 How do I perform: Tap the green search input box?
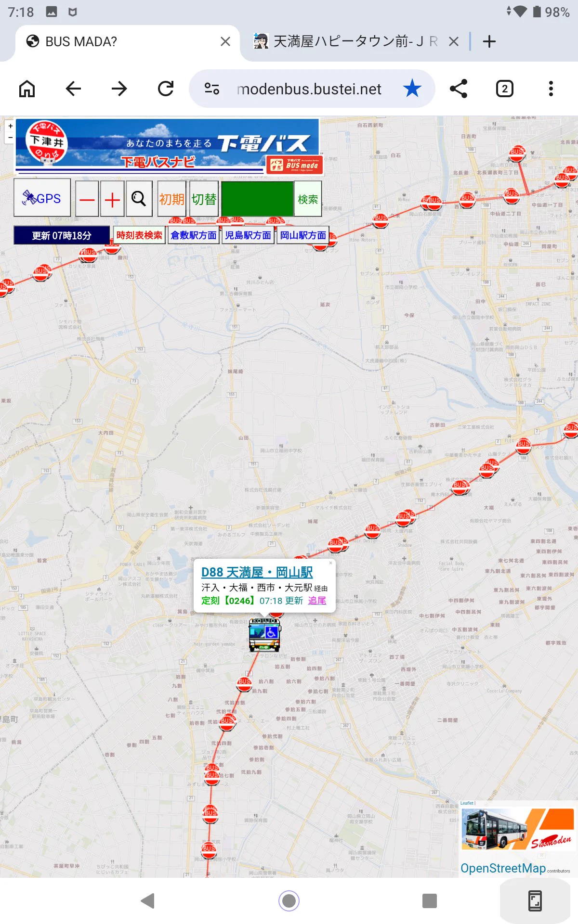point(257,199)
